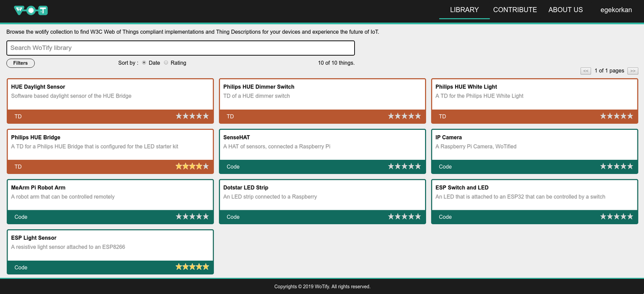Click '10 of 10 things.' count text

point(336,63)
